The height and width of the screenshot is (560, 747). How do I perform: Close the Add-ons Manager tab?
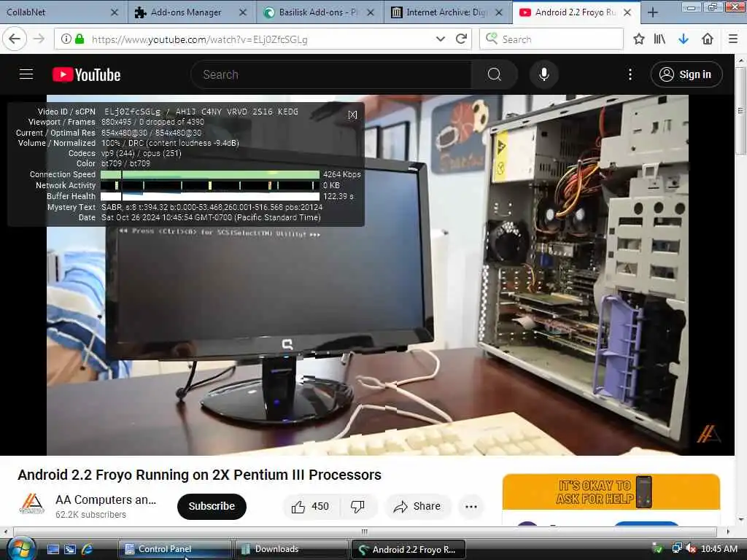pyautogui.click(x=242, y=13)
